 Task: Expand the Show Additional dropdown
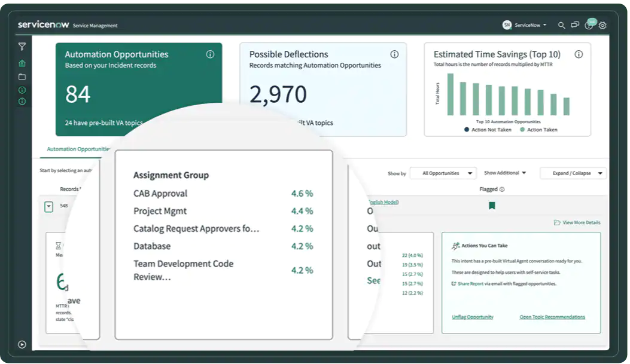tap(504, 173)
